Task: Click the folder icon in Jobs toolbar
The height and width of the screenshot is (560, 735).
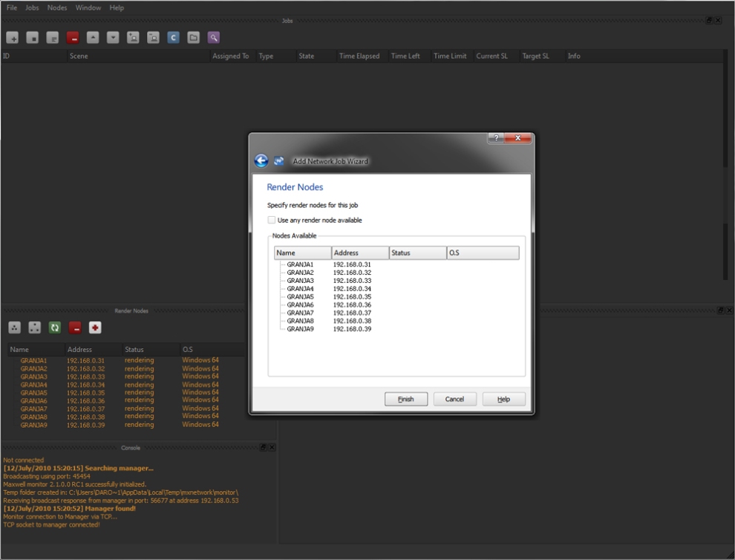Action: click(193, 38)
